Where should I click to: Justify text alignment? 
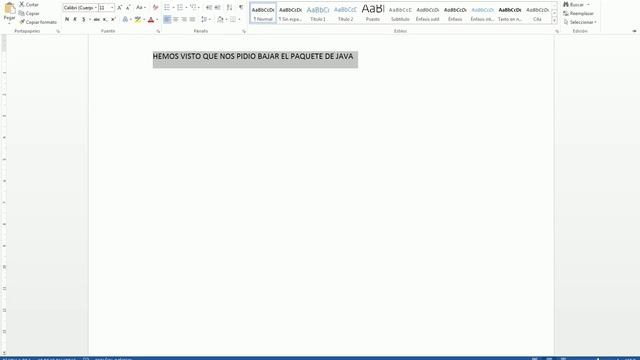click(x=192, y=19)
